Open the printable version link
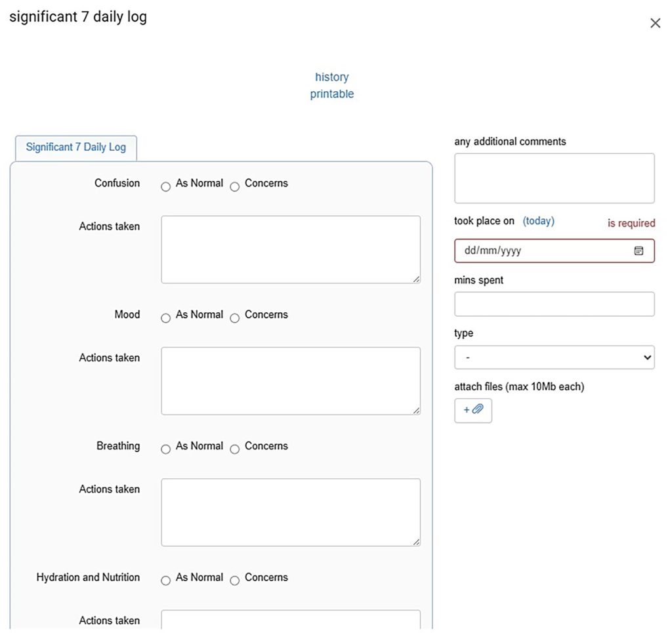The height and width of the screenshot is (633, 672). (x=331, y=94)
